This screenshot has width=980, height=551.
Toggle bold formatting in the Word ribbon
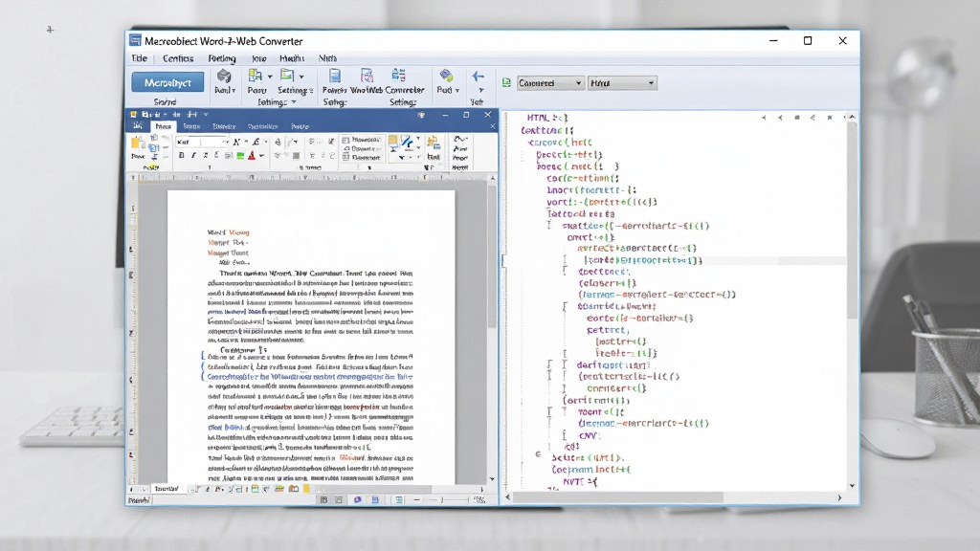[x=181, y=156]
